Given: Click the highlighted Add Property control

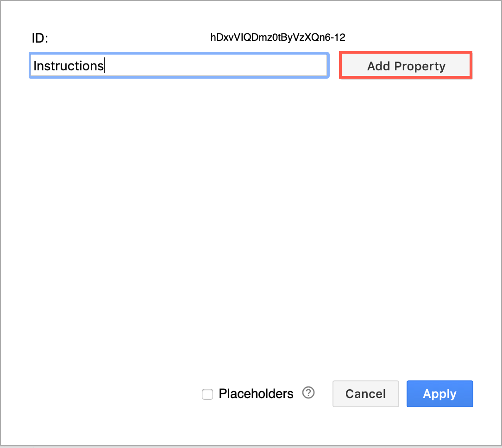Looking at the screenshot, I should point(405,66).
